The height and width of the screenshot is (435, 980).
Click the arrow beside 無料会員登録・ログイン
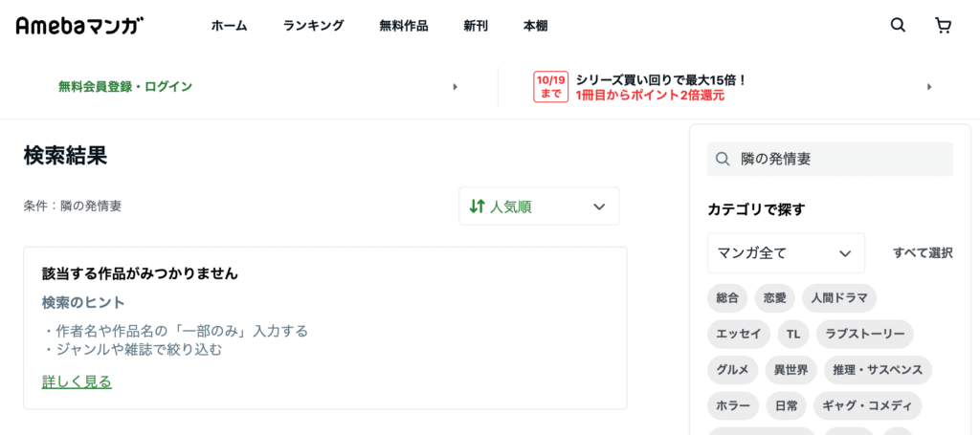click(x=455, y=87)
